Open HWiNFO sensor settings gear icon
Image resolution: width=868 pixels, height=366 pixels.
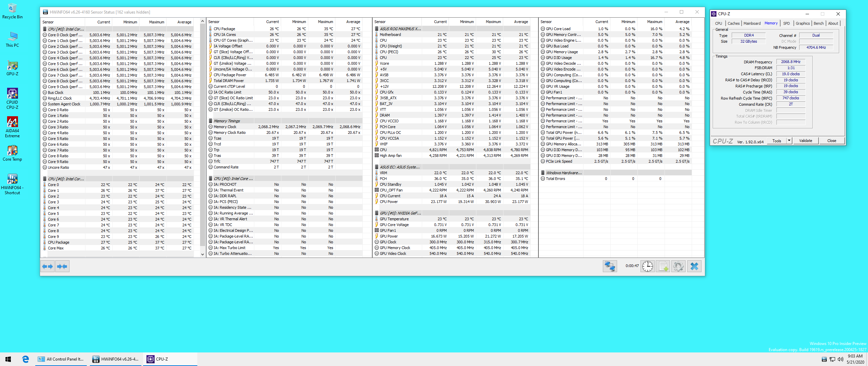click(x=678, y=266)
